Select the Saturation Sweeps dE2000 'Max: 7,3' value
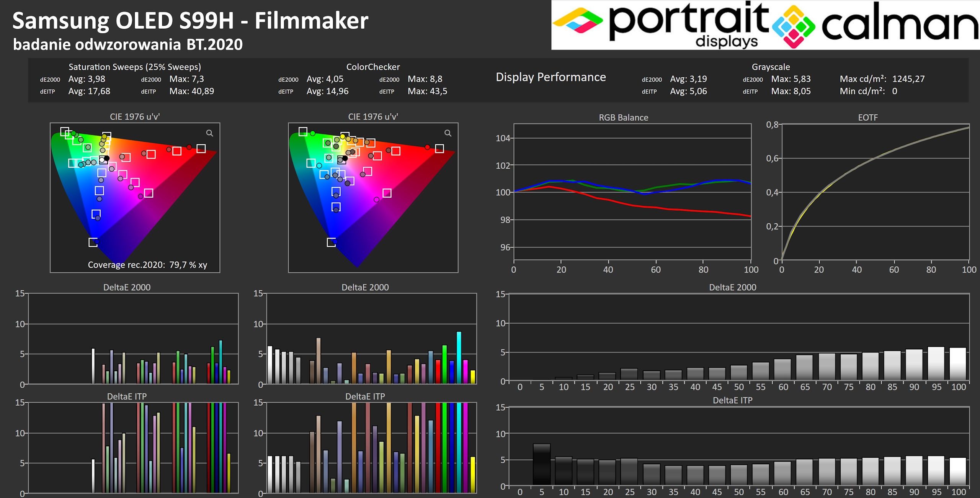980x498 pixels. (x=187, y=79)
